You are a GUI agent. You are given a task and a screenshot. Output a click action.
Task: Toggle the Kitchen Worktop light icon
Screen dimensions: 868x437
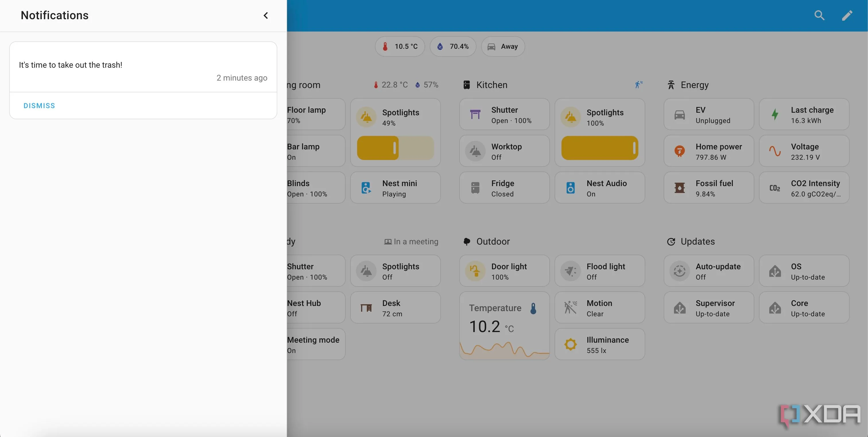click(x=475, y=151)
